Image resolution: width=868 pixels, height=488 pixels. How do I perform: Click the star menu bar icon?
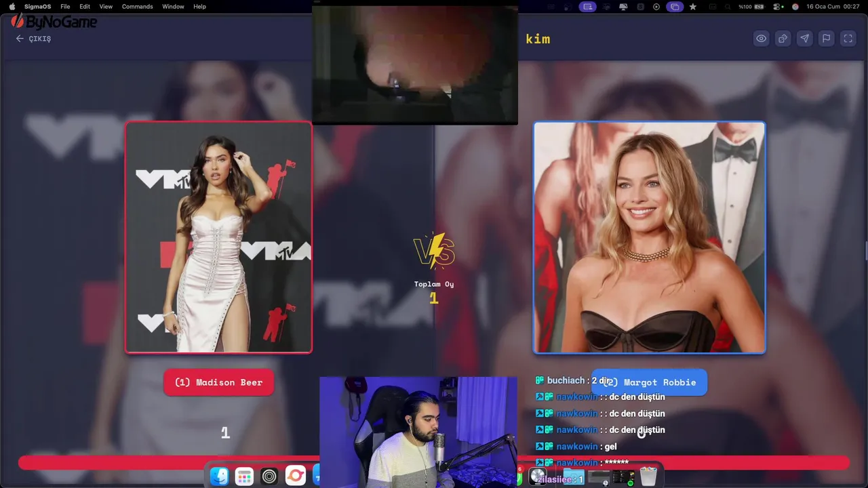click(692, 6)
